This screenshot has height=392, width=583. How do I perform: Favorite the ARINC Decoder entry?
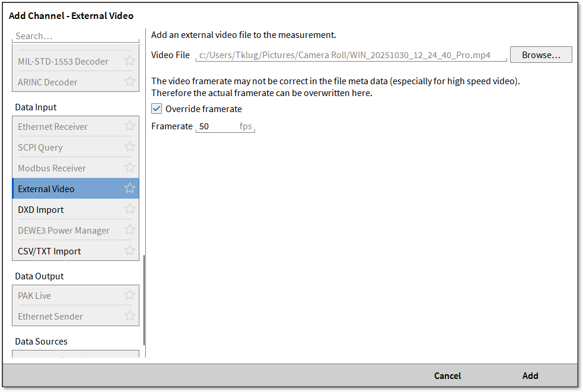click(129, 81)
